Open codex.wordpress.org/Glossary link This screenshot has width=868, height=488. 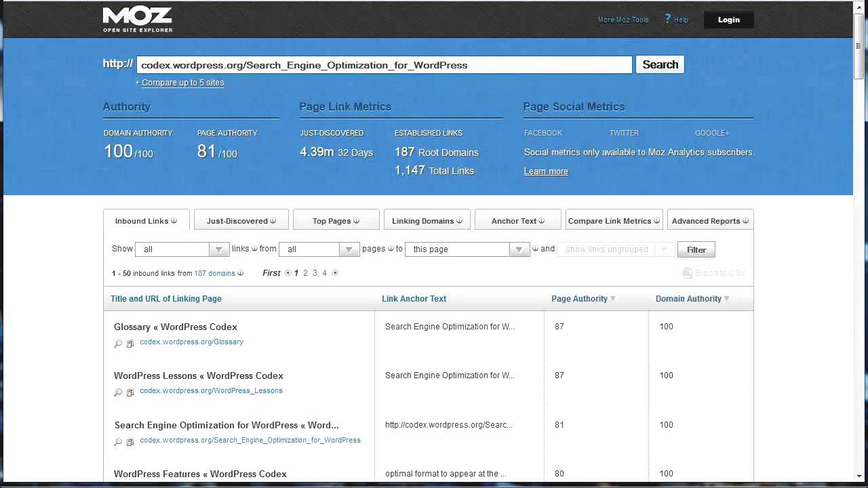(x=191, y=342)
